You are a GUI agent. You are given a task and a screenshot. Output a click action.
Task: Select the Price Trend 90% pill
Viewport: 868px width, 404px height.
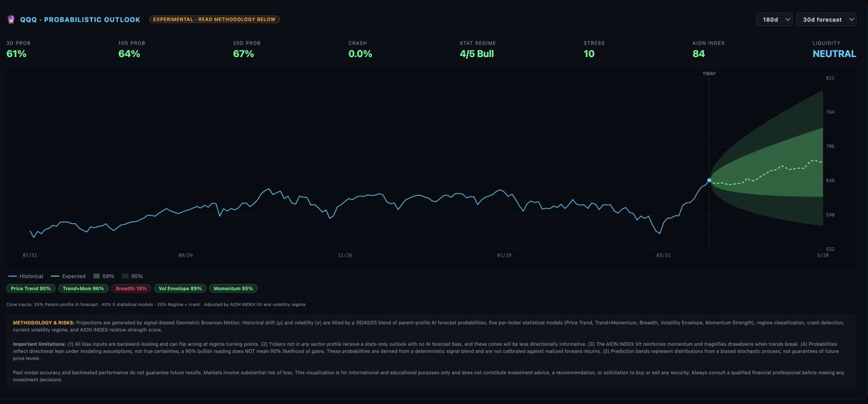pyautogui.click(x=30, y=288)
